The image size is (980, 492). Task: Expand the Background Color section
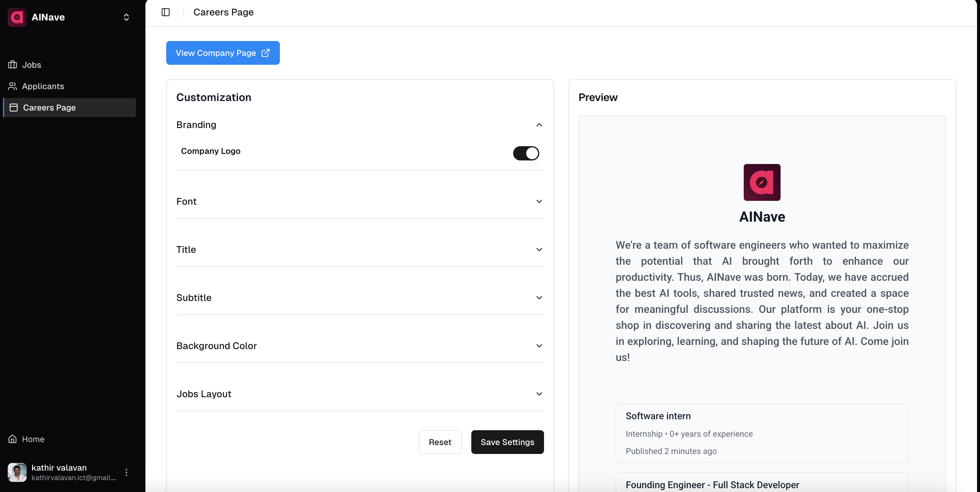click(x=539, y=346)
